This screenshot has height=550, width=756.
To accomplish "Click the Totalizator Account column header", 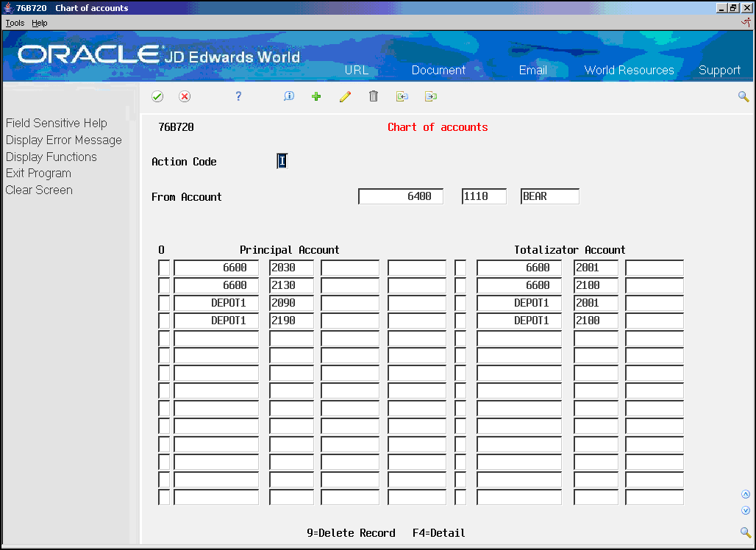I will [569, 250].
